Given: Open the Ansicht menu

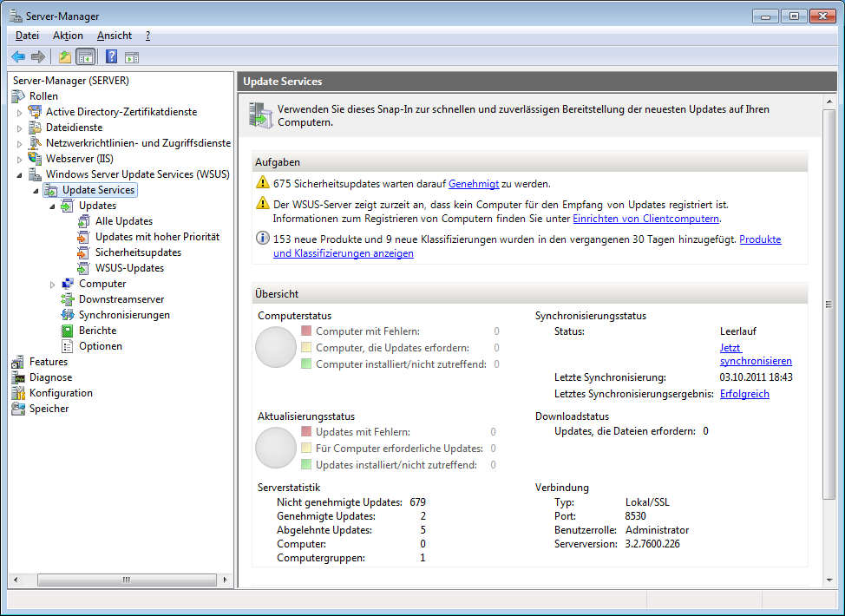Looking at the screenshot, I should tap(115, 36).
